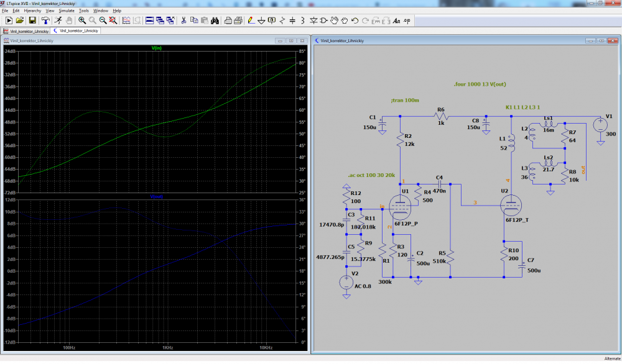
Task: Select the diode component tool
Action: (313, 20)
